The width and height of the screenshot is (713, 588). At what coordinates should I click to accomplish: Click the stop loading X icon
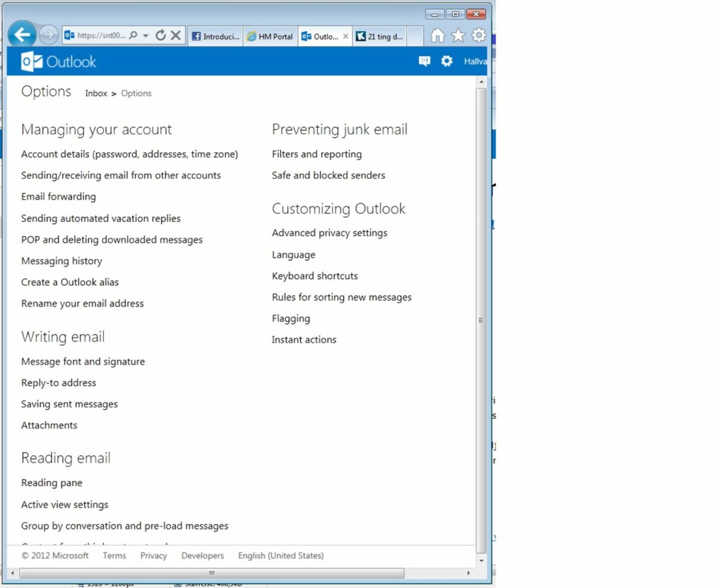click(176, 35)
